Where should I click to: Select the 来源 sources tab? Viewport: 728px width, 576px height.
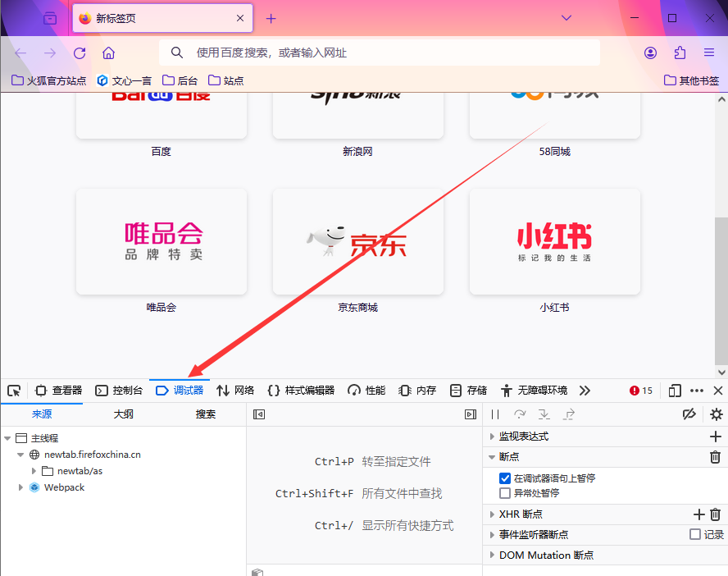point(41,414)
